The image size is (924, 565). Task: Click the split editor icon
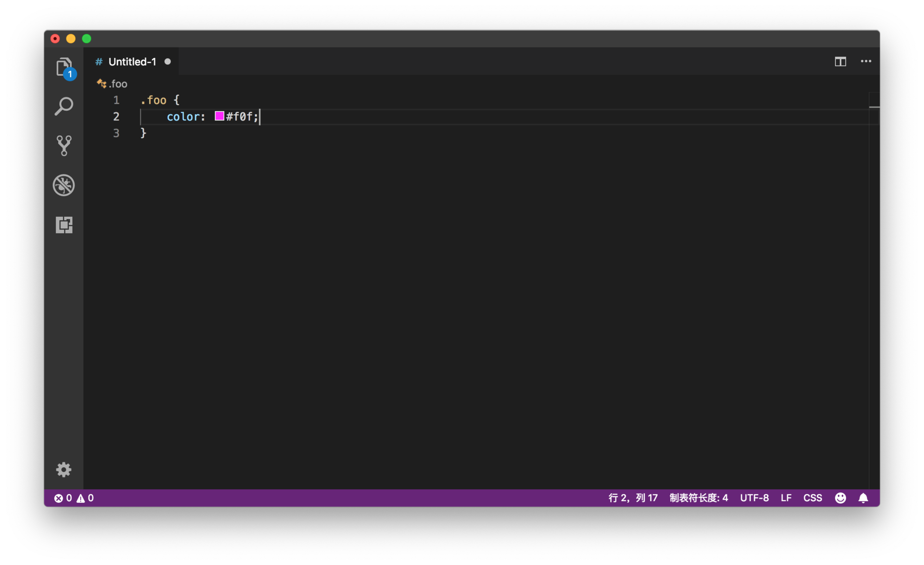point(840,62)
